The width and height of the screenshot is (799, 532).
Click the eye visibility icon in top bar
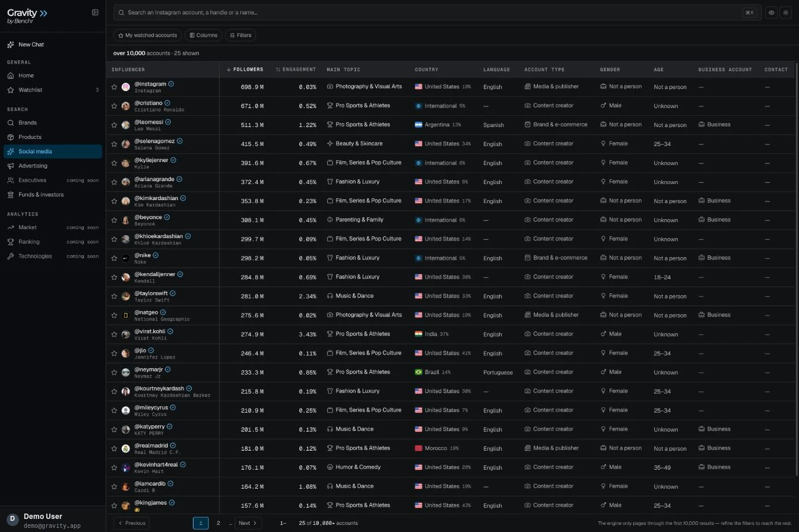pos(771,12)
